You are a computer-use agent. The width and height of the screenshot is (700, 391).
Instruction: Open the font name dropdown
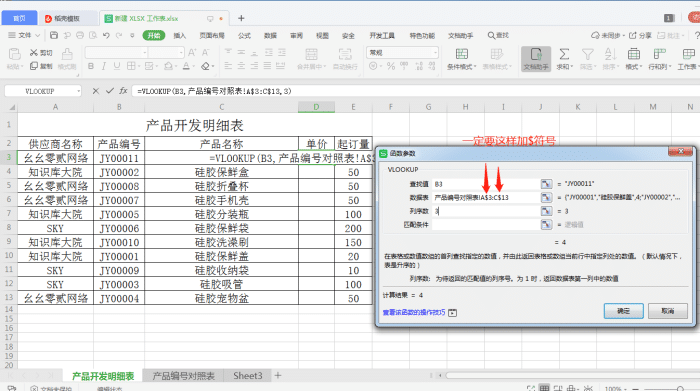tap(145, 53)
